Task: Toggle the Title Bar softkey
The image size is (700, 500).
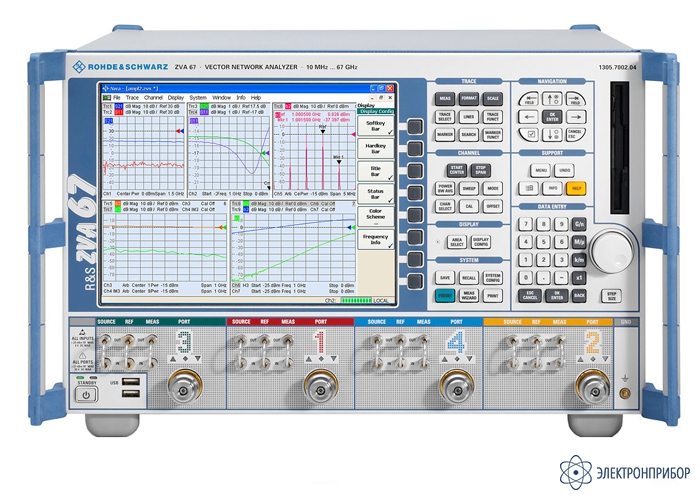Action: (x=375, y=171)
